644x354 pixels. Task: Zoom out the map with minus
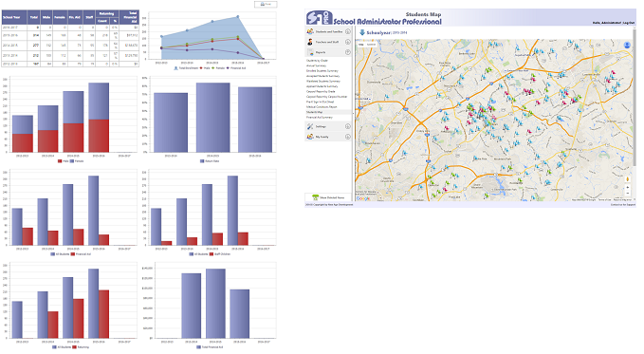[627, 193]
